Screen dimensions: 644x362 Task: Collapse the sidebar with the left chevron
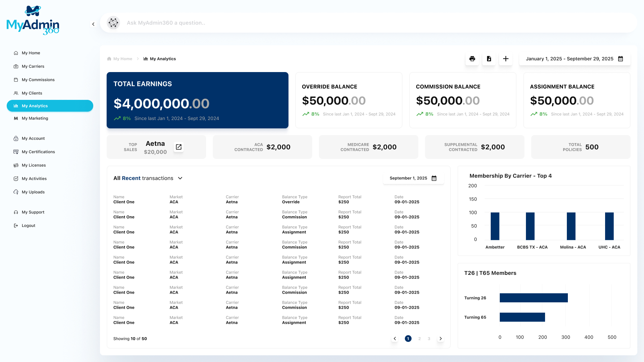tap(93, 24)
